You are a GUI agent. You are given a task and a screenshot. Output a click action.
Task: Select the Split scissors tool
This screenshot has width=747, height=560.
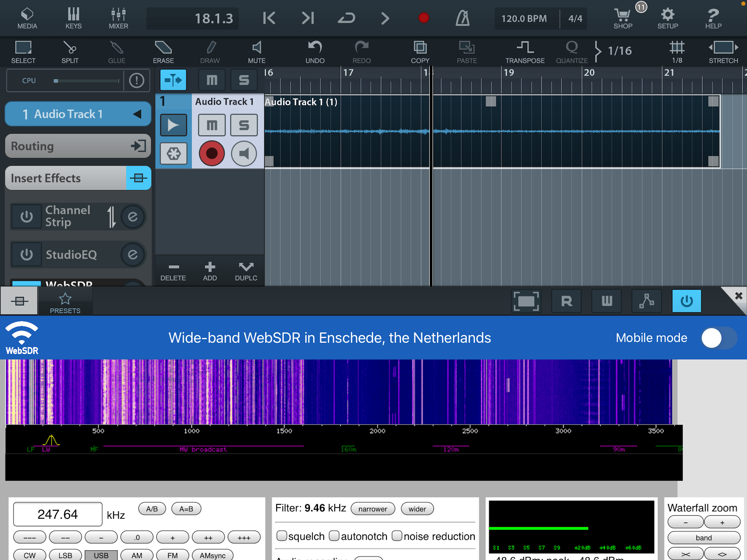click(x=69, y=51)
